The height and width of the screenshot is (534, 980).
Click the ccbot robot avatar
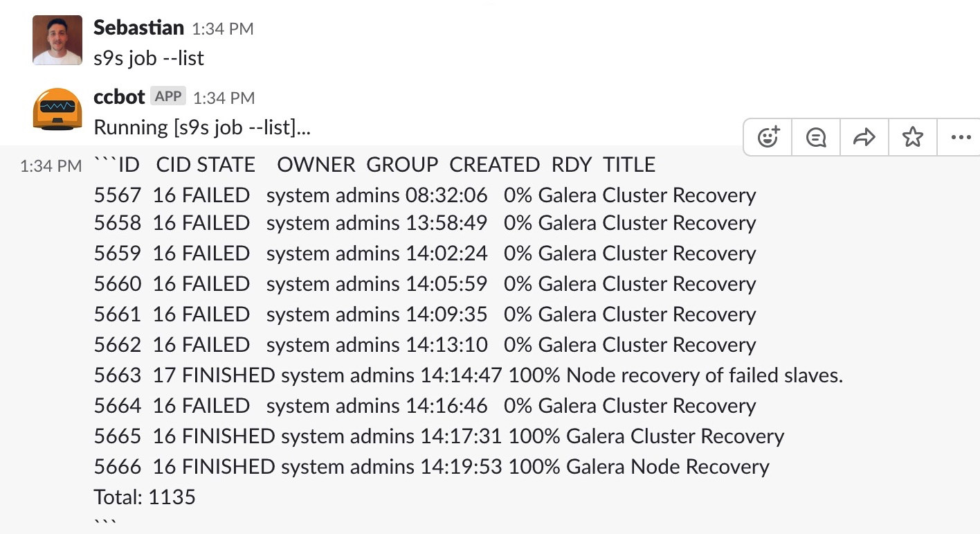[x=57, y=109]
